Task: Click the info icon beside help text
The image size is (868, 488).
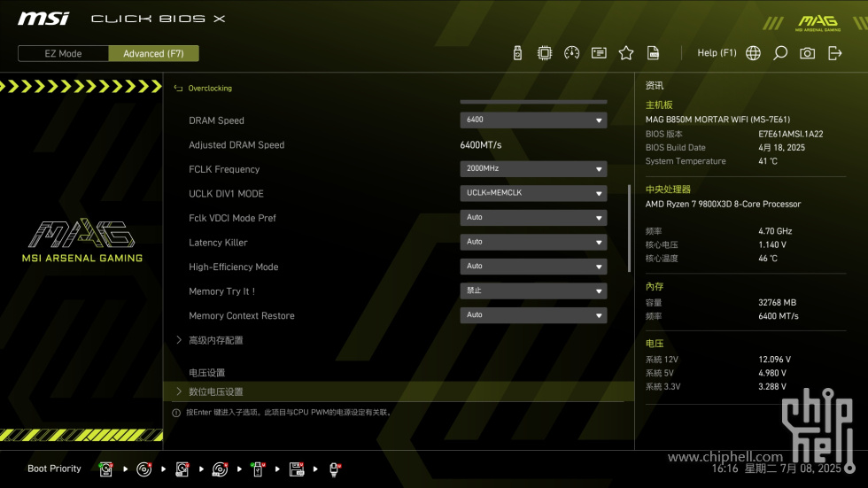Action: 176,413
